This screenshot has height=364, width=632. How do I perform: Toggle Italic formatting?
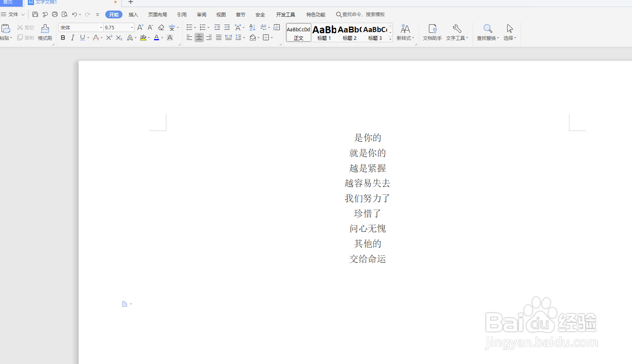72,38
